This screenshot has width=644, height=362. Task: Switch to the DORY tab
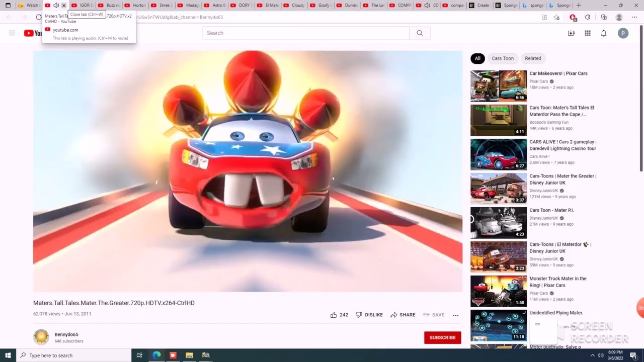pyautogui.click(x=242, y=6)
